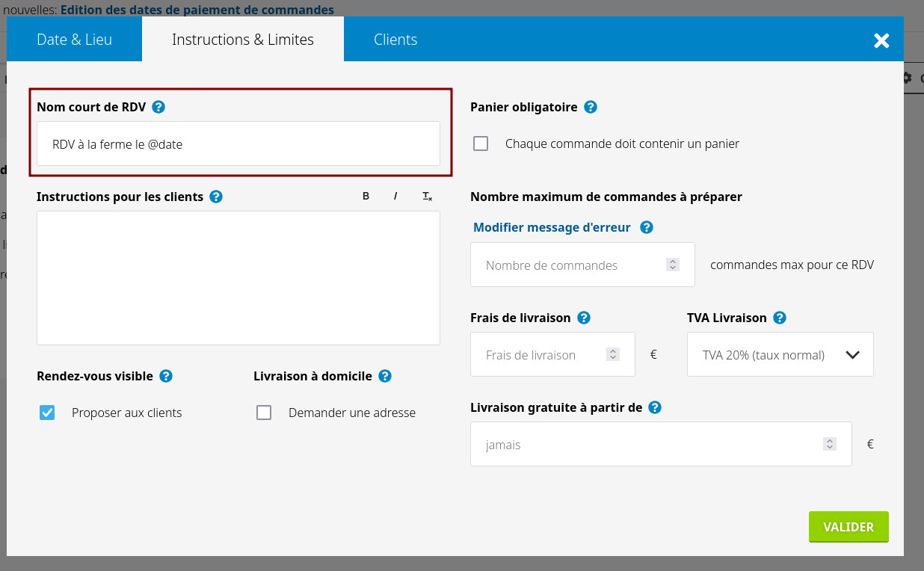This screenshot has height=571, width=924.
Task: Open the Clients tab
Action: 395,40
